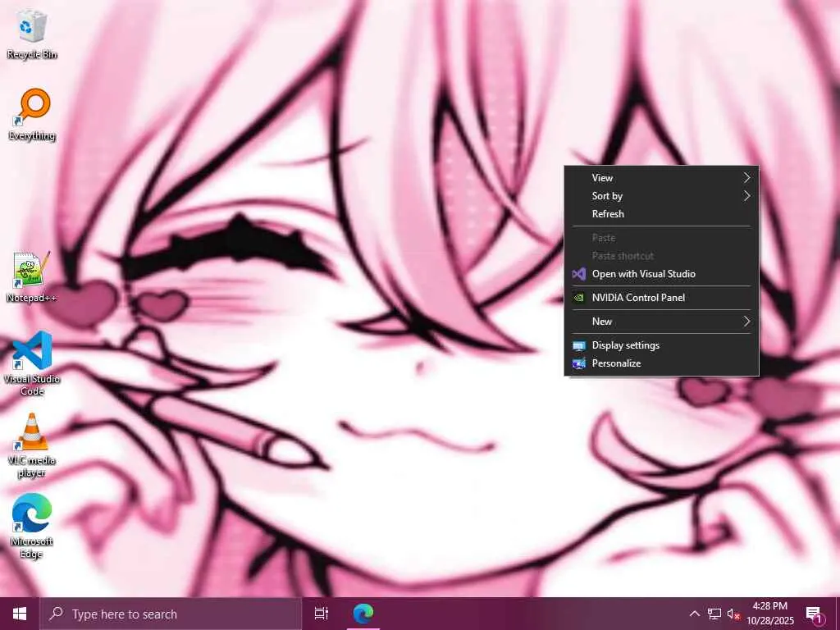This screenshot has width=840, height=630.
Task: Open Task View from the taskbar
Action: [322, 614]
